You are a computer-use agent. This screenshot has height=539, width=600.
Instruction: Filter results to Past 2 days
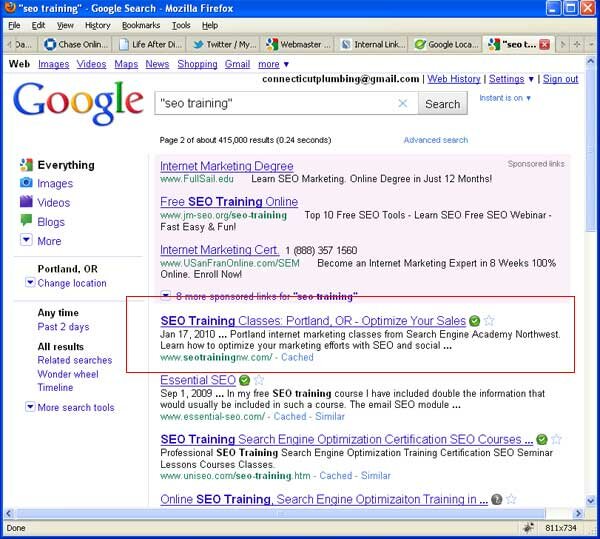tap(64, 327)
